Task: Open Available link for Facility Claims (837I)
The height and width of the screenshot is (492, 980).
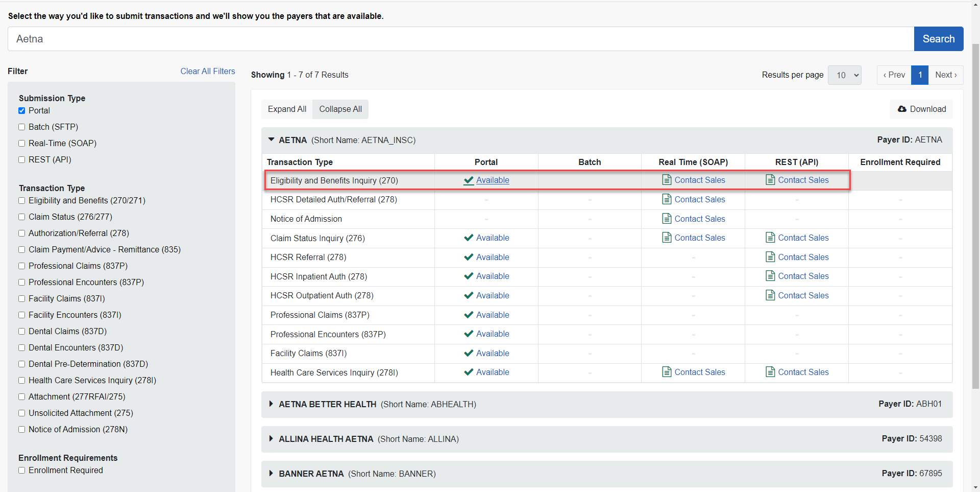Action: 493,353
